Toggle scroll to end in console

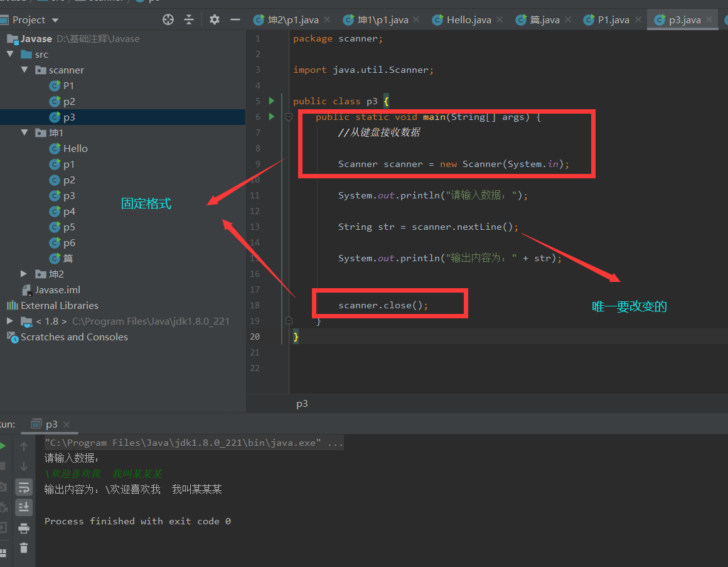click(x=24, y=507)
